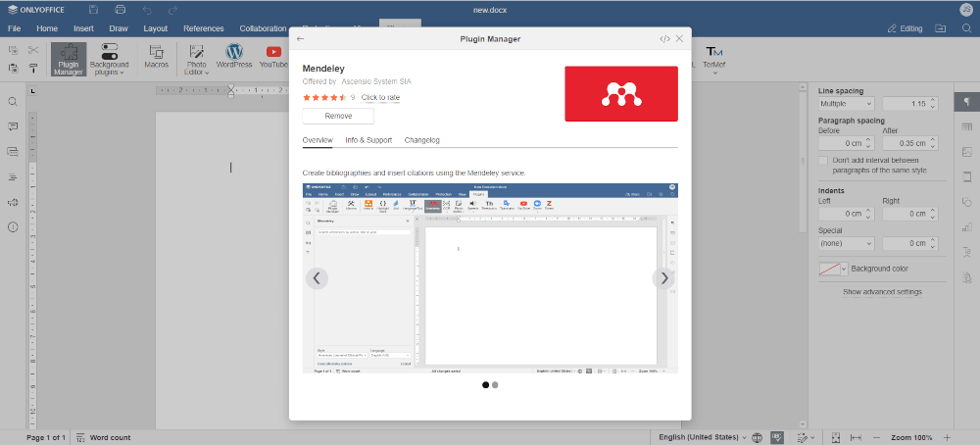The width and height of the screenshot is (980, 445).
Task: Show first screenshot via left carousel dot
Action: 486,385
